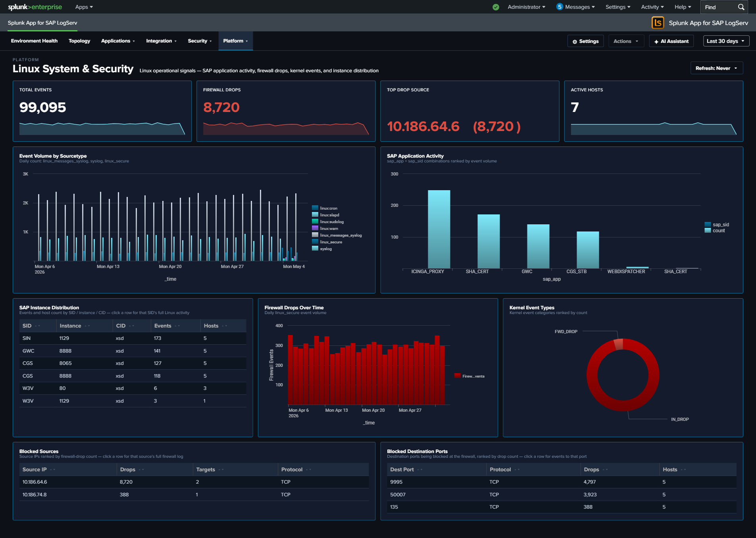This screenshot has width=756, height=538.
Task: Click the orange SAP LogServ app icon
Action: (658, 23)
